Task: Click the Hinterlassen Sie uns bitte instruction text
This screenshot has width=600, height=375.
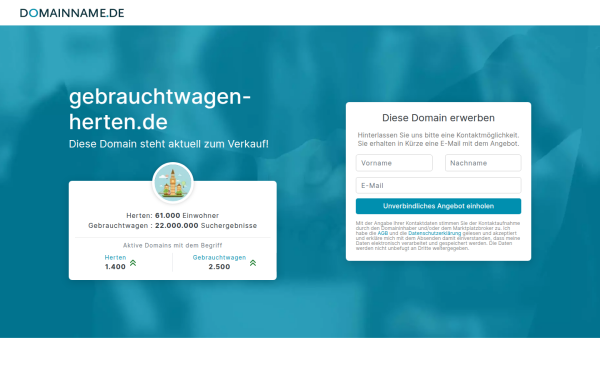Action: [x=439, y=139]
